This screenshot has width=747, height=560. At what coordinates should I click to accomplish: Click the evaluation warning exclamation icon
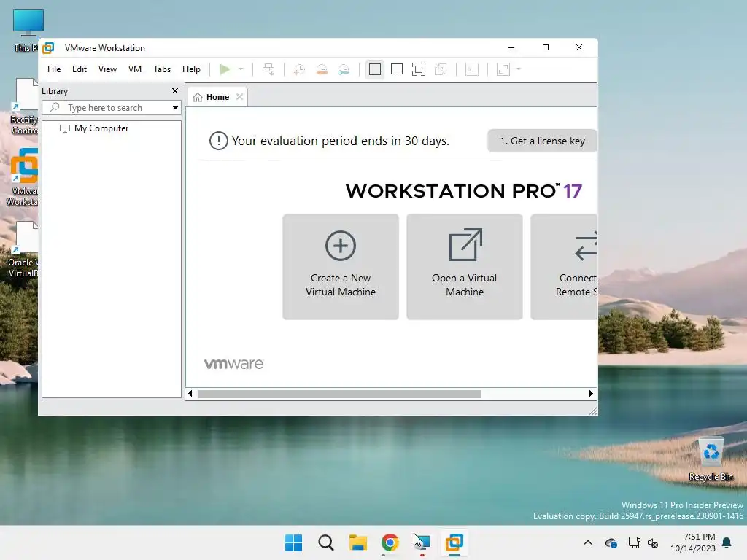coord(219,141)
